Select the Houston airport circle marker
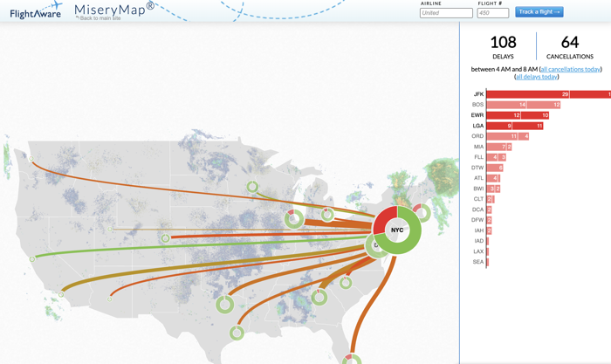The width and height of the screenshot is (611, 364). point(237,333)
